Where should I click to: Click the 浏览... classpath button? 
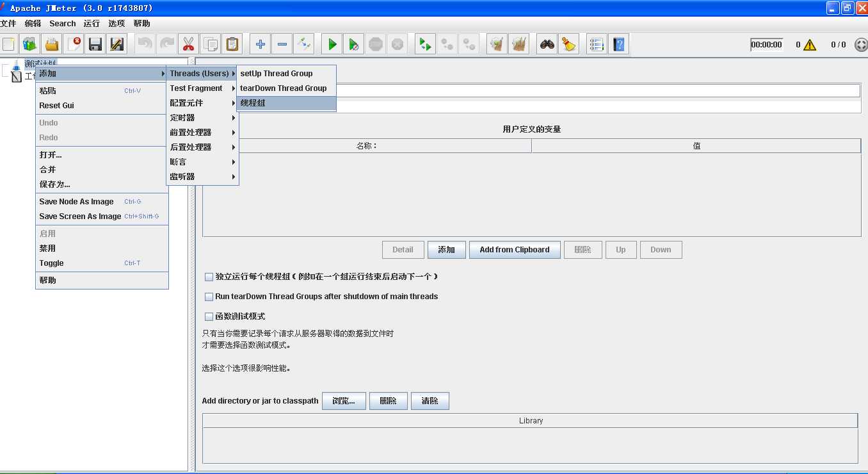pos(344,401)
